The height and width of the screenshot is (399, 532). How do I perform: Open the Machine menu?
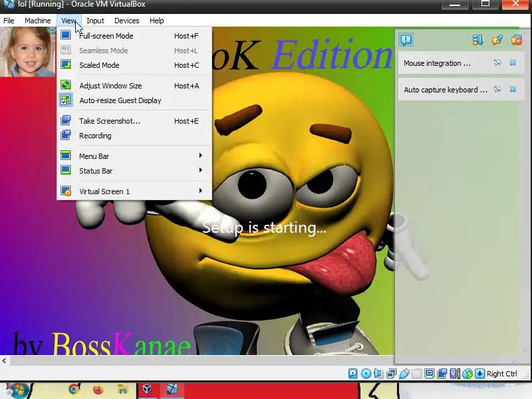(38, 21)
